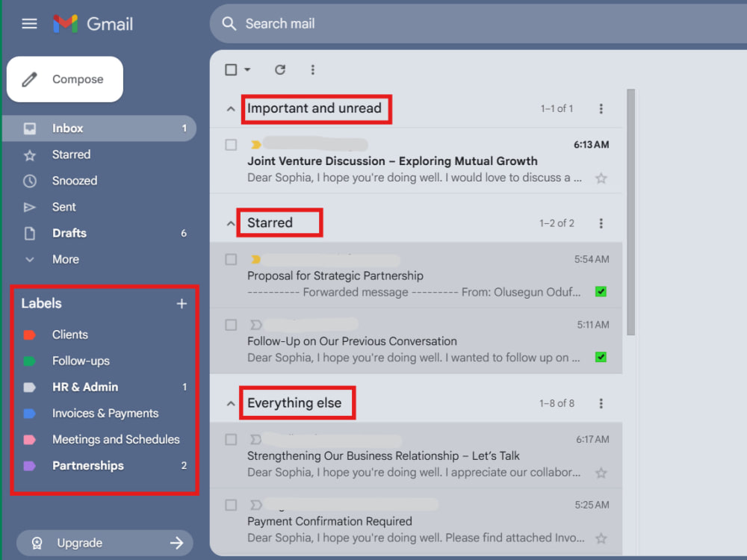
Task: Toggle importance marker on Follow-Up email
Action: 255,325
